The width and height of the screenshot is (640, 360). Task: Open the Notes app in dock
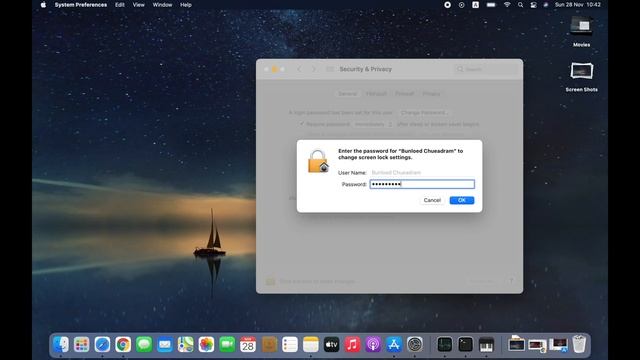coord(311,344)
